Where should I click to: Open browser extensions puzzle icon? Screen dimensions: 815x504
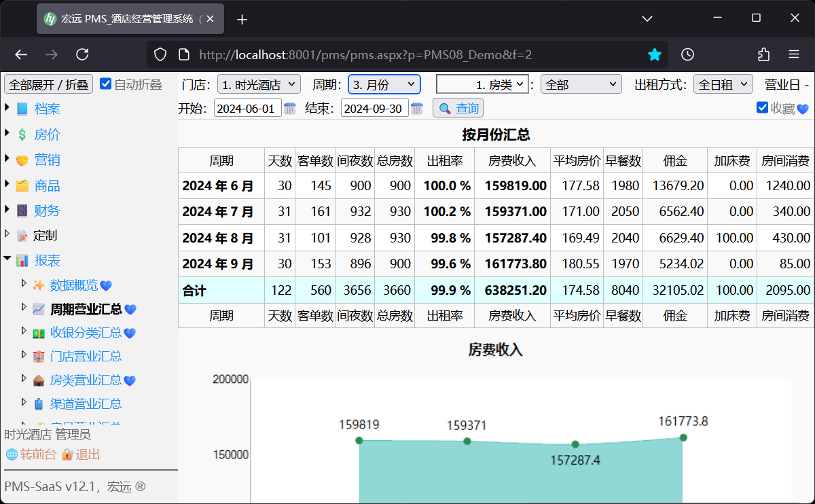tap(763, 55)
